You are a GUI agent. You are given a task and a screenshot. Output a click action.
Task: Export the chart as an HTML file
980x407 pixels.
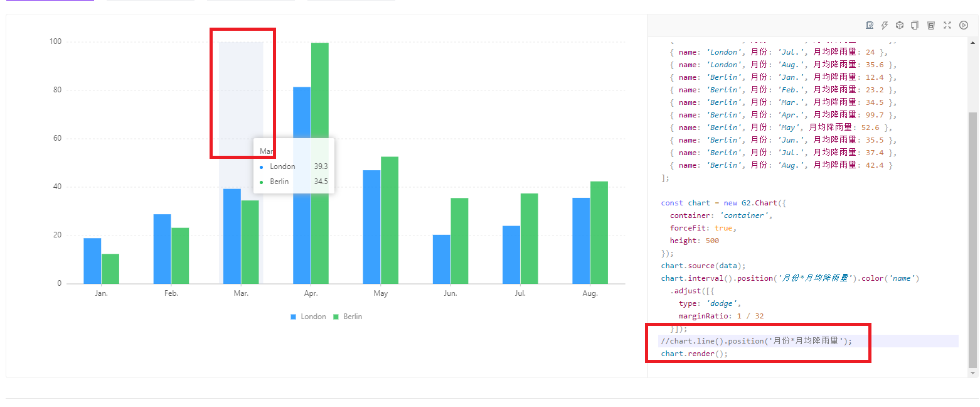tap(930, 25)
